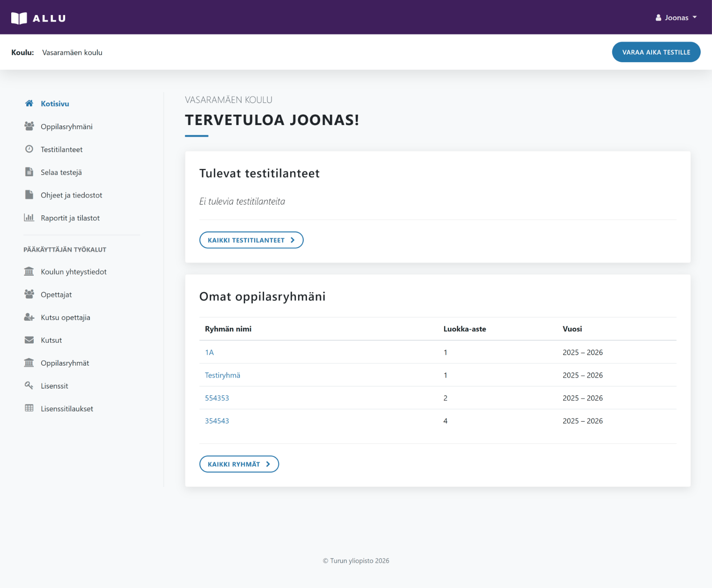Select Selaa testejä in the sidebar
The width and height of the screenshot is (712, 588).
pos(61,173)
